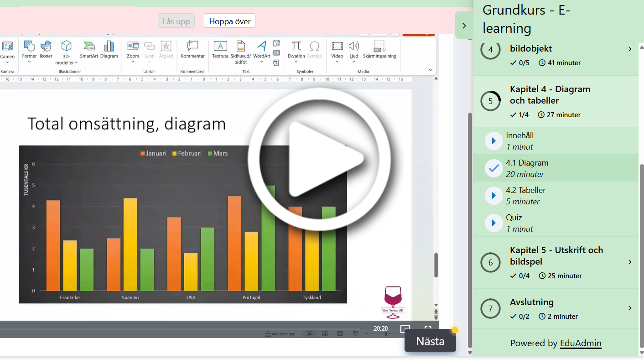
Task: Click the Kommentar icon in the ribbon
Action: pyautogui.click(x=192, y=49)
